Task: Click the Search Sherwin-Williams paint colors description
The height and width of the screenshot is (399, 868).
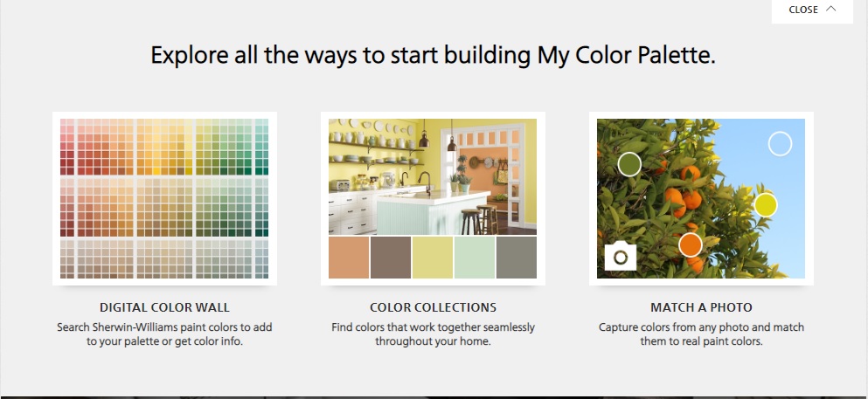Action: 164,334
